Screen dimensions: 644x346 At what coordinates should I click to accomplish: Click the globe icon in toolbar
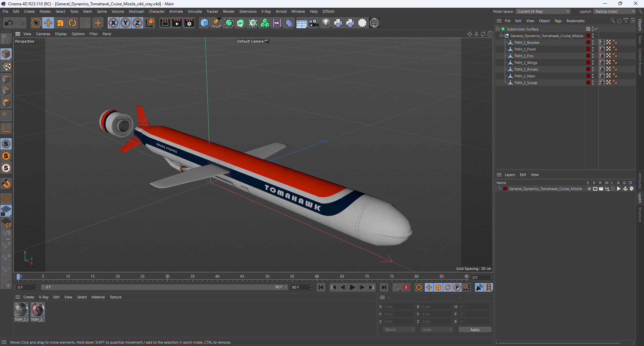(374, 23)
